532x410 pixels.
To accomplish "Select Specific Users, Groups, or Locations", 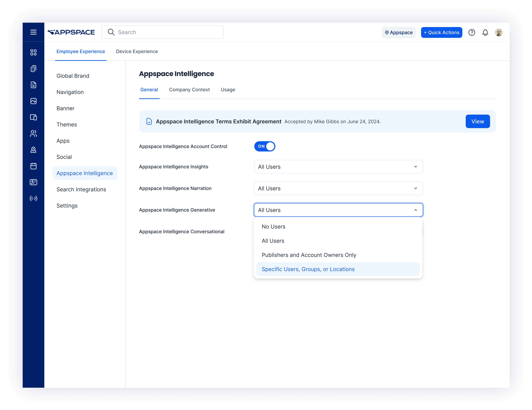I will 338,269.
